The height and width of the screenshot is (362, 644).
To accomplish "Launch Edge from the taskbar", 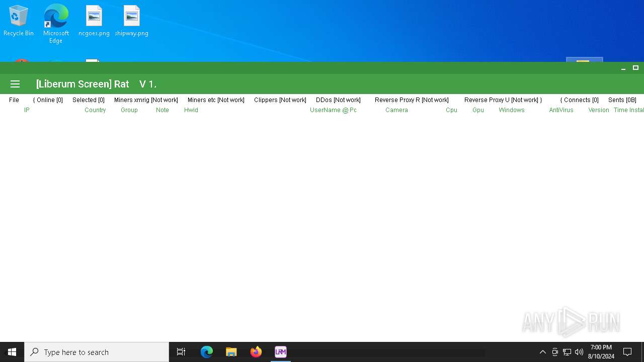I will [x=207, y=352].
